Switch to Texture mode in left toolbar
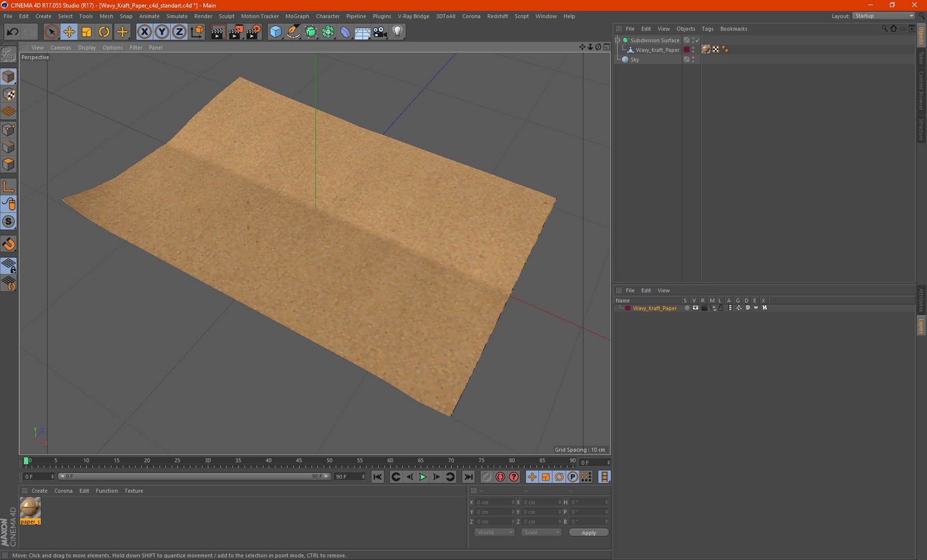 [9, 94]
